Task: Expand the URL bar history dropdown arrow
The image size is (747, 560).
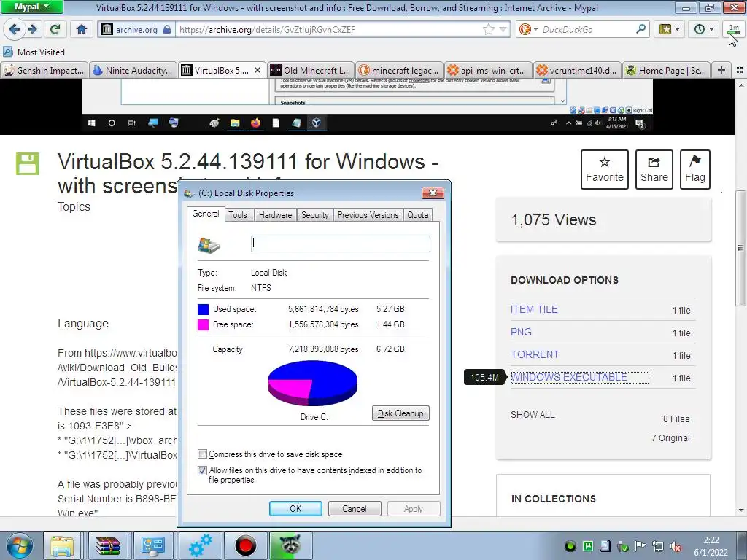Action: pos(503,29)
